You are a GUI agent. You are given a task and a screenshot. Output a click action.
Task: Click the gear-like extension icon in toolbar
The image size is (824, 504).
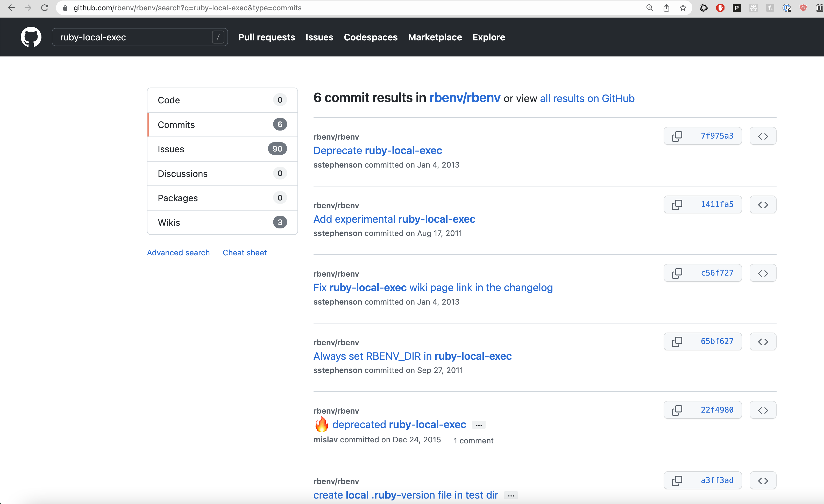point(704,8)
